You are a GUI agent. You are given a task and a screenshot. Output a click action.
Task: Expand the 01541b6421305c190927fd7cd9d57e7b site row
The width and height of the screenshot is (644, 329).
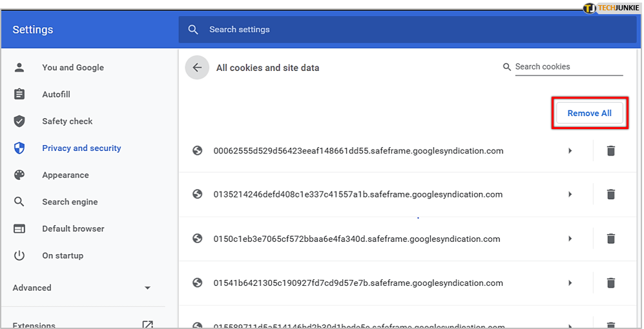570,283
